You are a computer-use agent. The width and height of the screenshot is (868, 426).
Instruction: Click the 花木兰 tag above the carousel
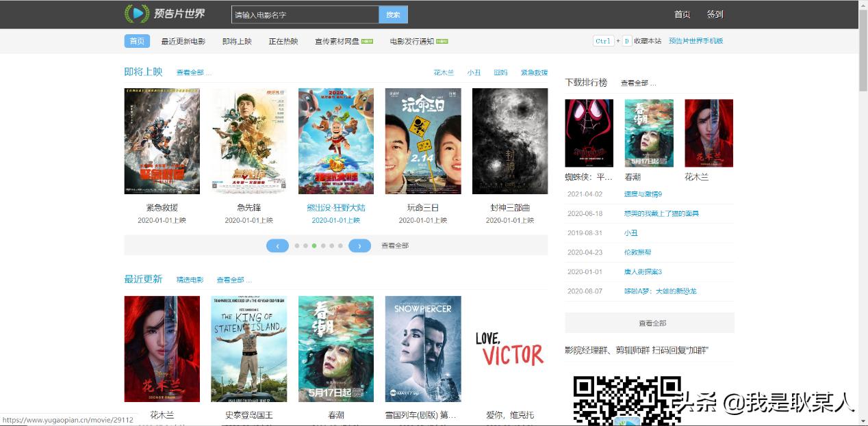(444, 72)
